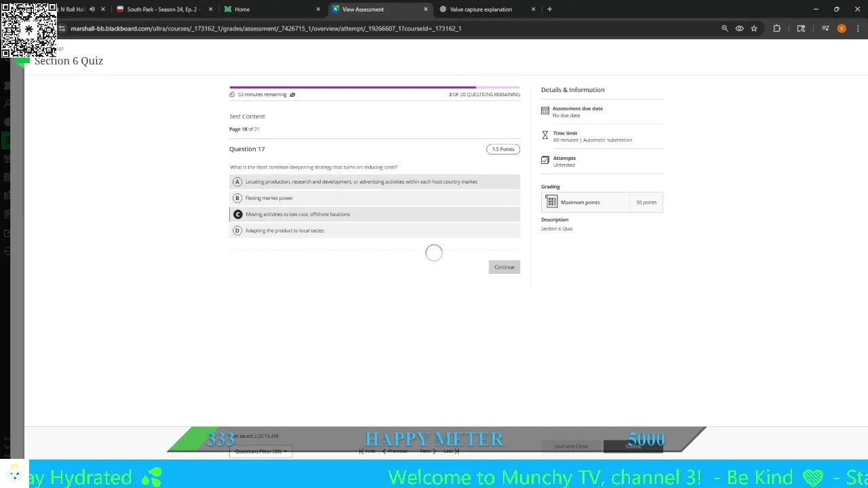This screenshot has width=868, height=488.
Task: Click the time limit hourglass icon
Action: point(545,136)
